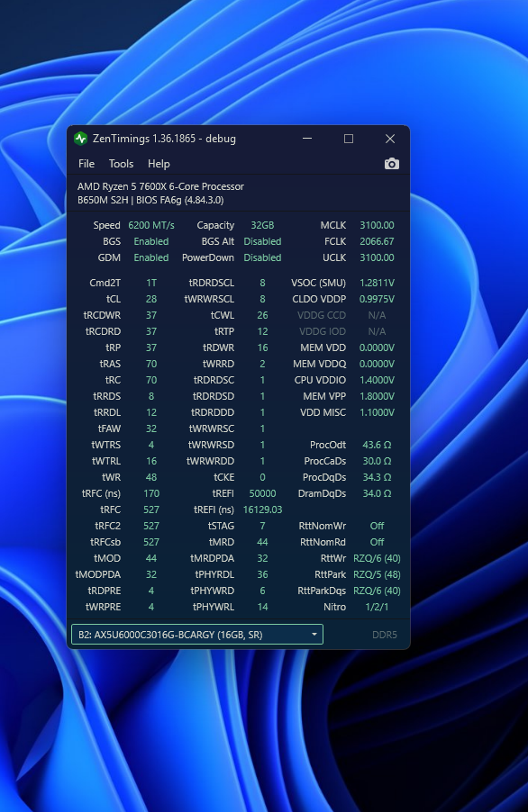Close the ZenTimings window
This screenshot has height=812, width=528.
tap(390, 139)
